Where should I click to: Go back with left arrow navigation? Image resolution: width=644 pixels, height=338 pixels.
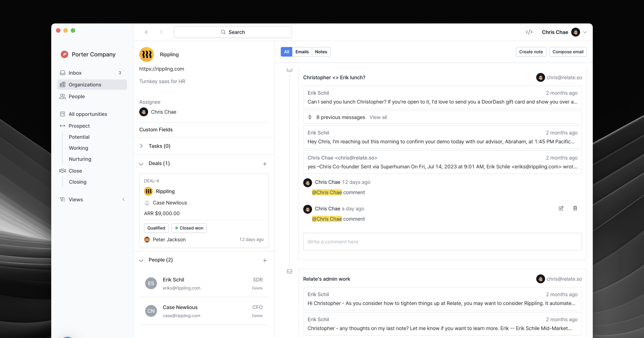146,32
